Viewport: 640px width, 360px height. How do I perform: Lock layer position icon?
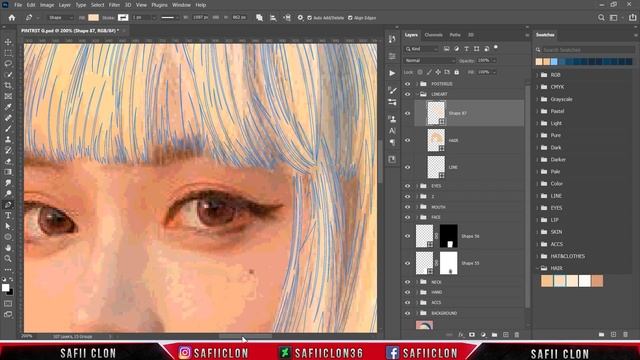[x=438, y=72]
